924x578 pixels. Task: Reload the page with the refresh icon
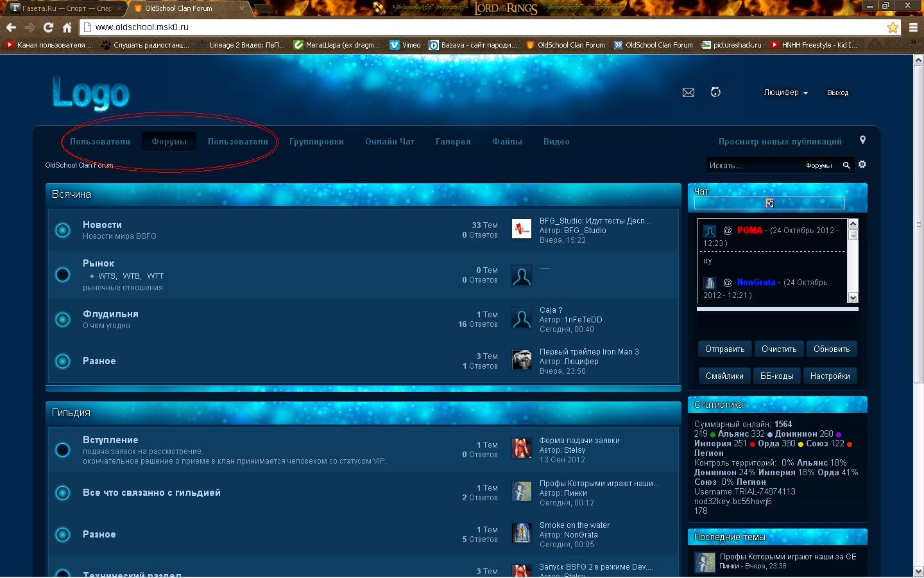[x=48, y=28]
